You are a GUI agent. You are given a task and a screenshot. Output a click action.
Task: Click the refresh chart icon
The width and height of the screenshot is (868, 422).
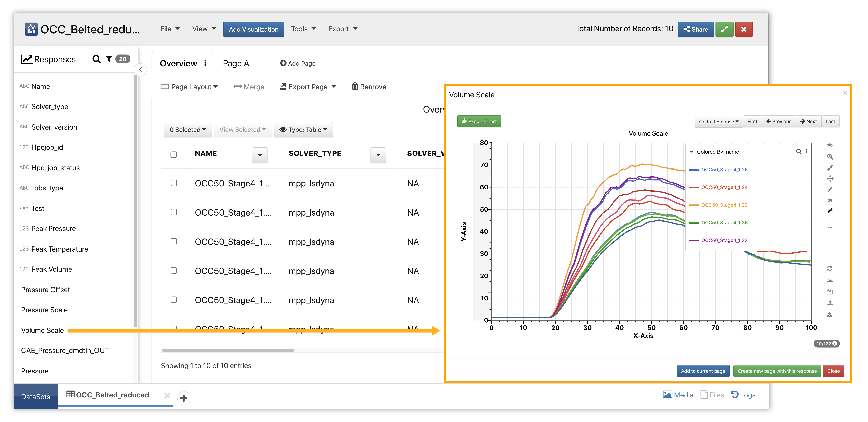830,268
